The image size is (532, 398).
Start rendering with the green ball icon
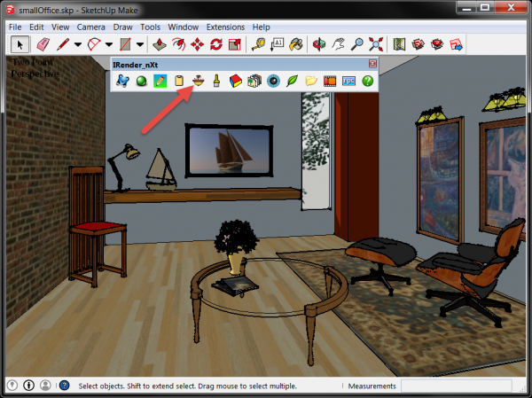pyautogui.click(x=142, y=81)
